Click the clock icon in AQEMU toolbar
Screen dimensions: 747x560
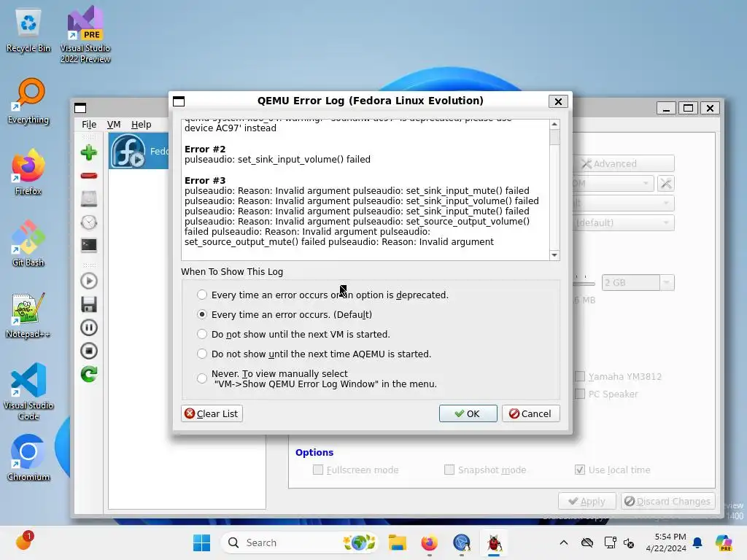pyautogui.click(x=88, y=222)
